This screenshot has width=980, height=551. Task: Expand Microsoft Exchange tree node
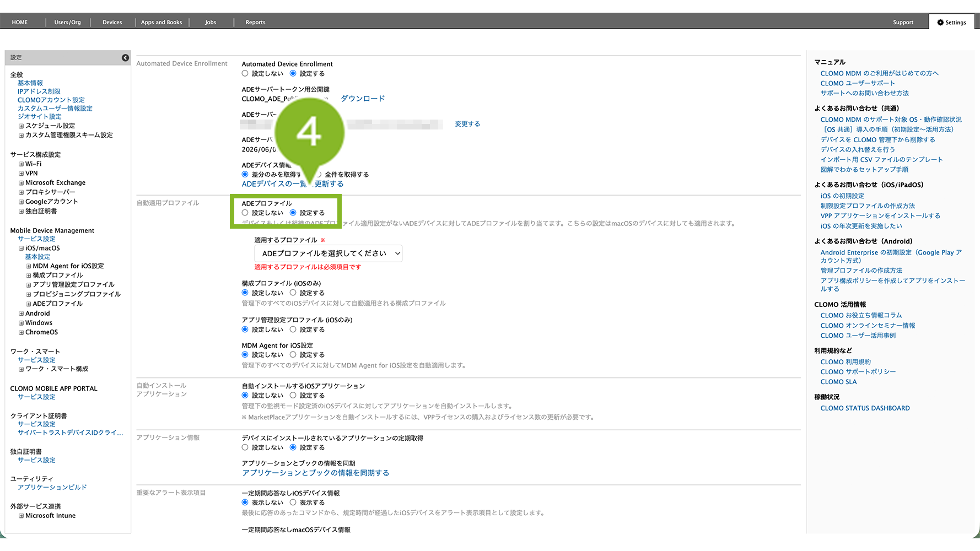coord(21,183)
